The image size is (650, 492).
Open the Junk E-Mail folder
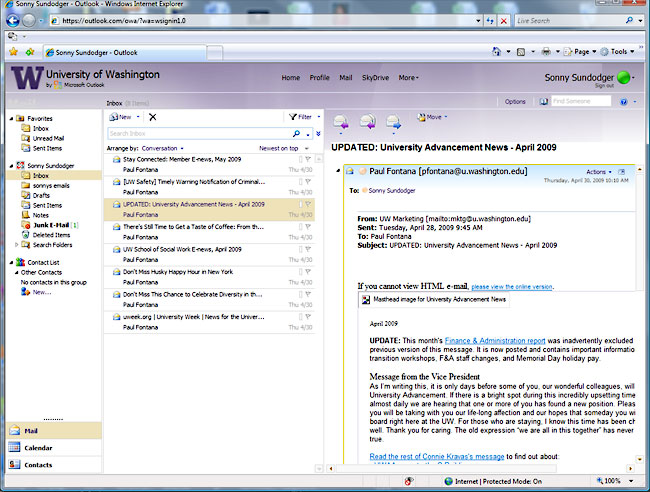click(50, 225)
